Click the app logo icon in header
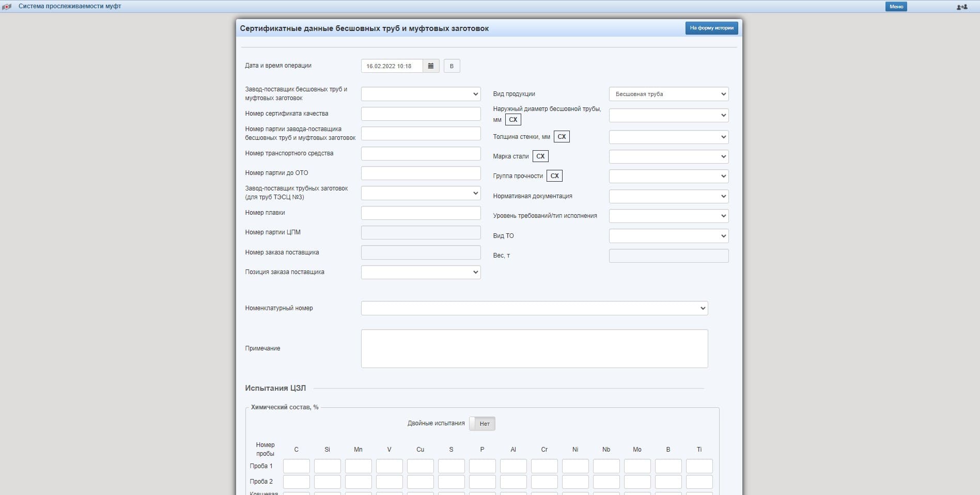The image size is (980, 495). pos(7,7)
